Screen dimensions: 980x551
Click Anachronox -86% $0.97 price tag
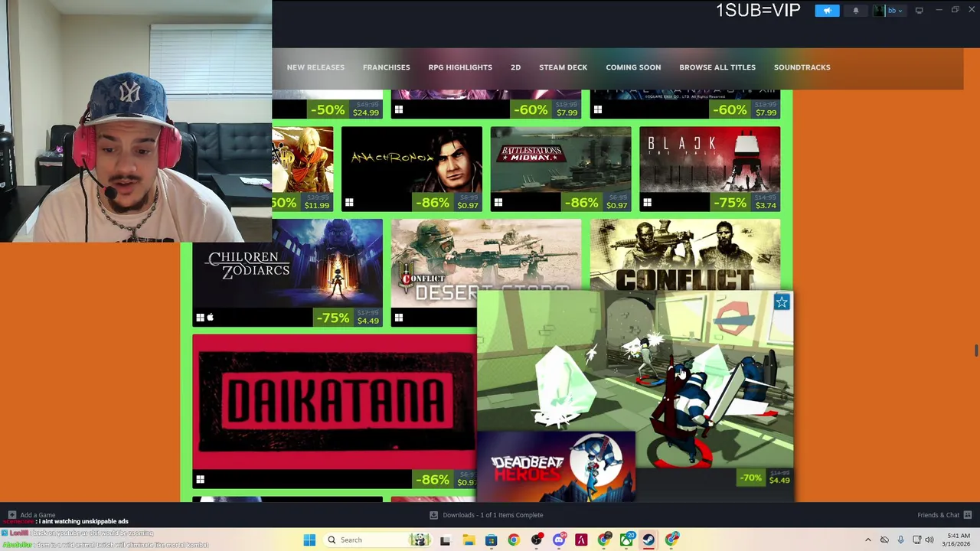point(447,203)
